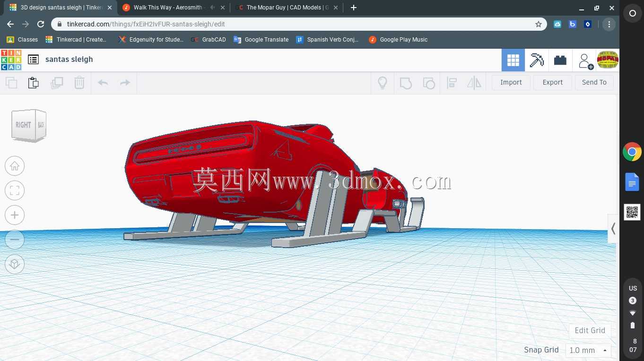Click the Send To button
This screenshot has height=361, width=644.
tap(594, 82)
